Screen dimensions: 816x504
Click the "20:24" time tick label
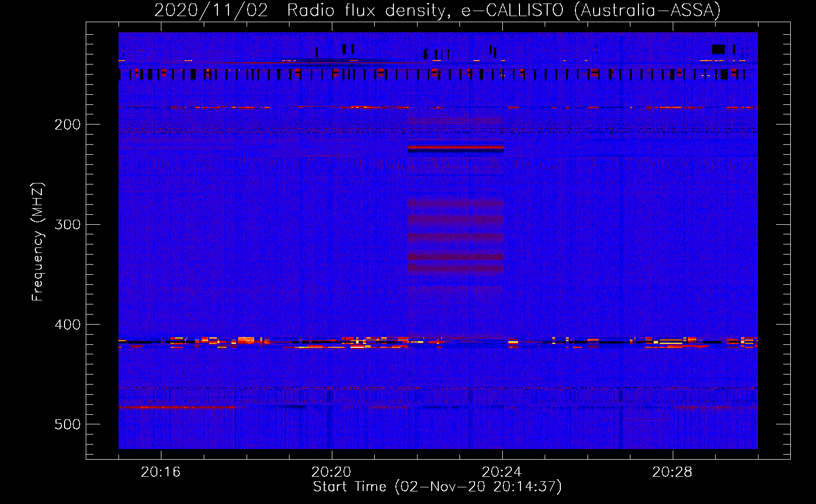pos(501,472)
